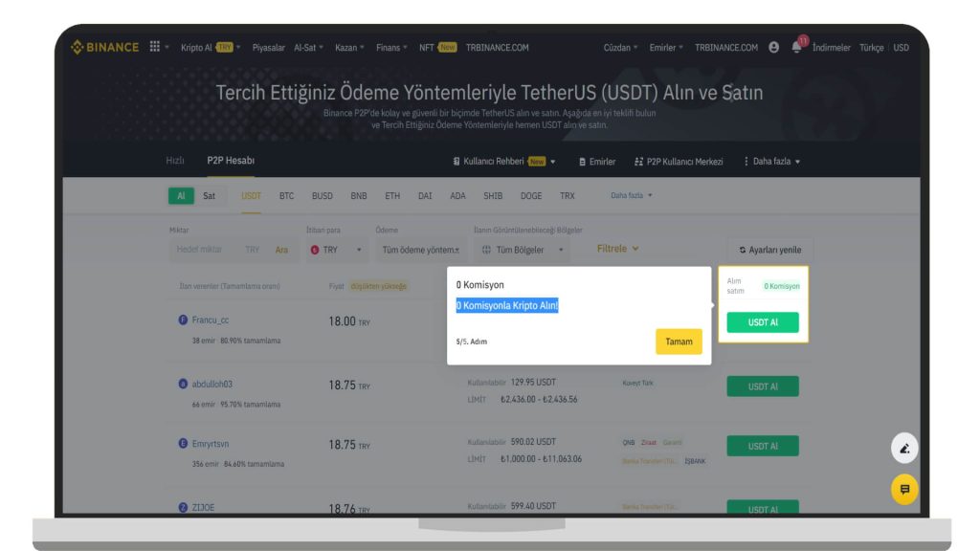Screen dimensions: 980x551
Task: Select the BTC coin tab
Action: (x=286, y=196)
